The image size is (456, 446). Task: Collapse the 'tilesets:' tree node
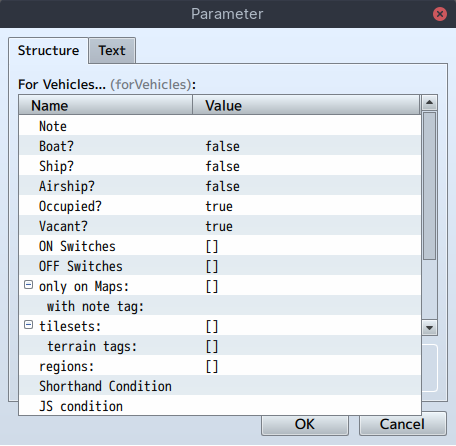29,325
